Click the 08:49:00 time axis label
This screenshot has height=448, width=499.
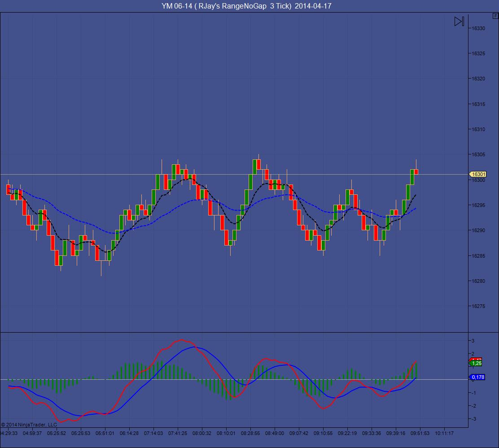click(x=274, y=433)
